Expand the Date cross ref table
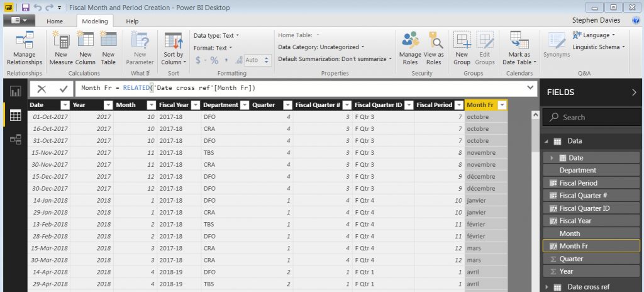 pos(547,287)
